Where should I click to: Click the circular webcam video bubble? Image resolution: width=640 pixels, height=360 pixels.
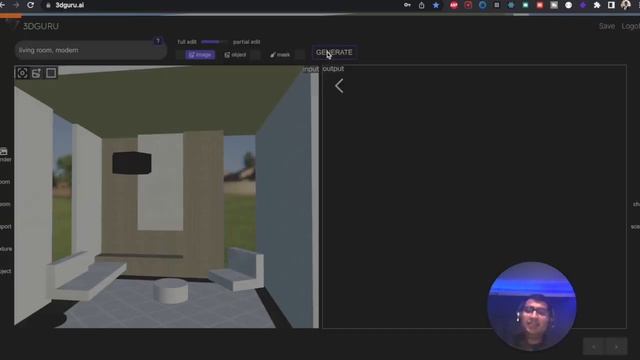[x=532, y=306]
